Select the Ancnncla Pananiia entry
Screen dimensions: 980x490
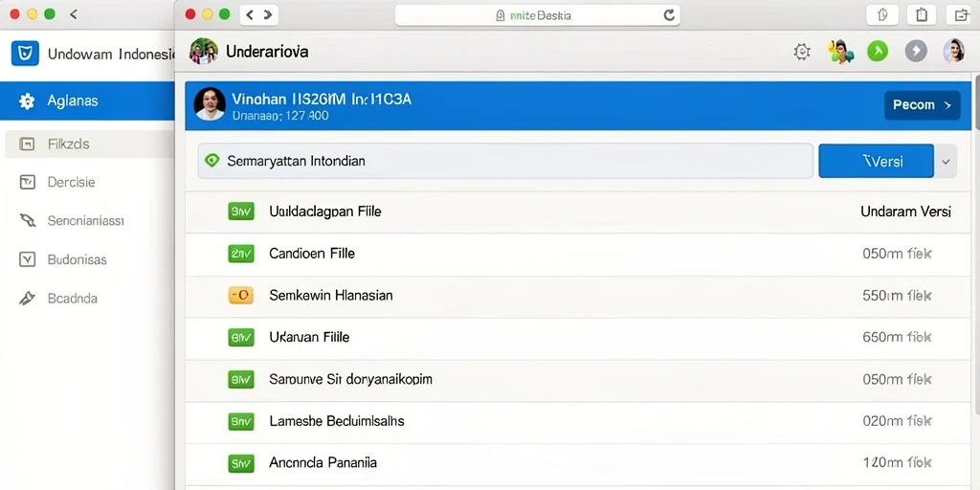click(578, 464)
